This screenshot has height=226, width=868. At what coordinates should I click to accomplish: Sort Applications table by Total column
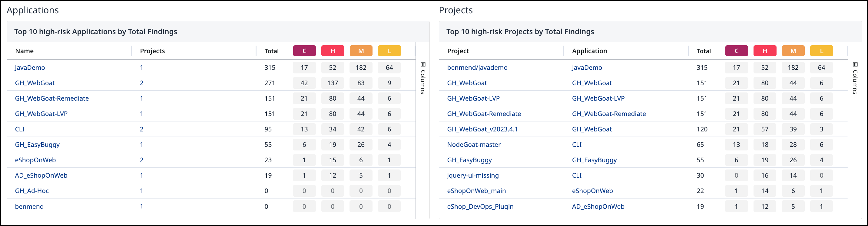pyautogui.click(x=271, y=51)
